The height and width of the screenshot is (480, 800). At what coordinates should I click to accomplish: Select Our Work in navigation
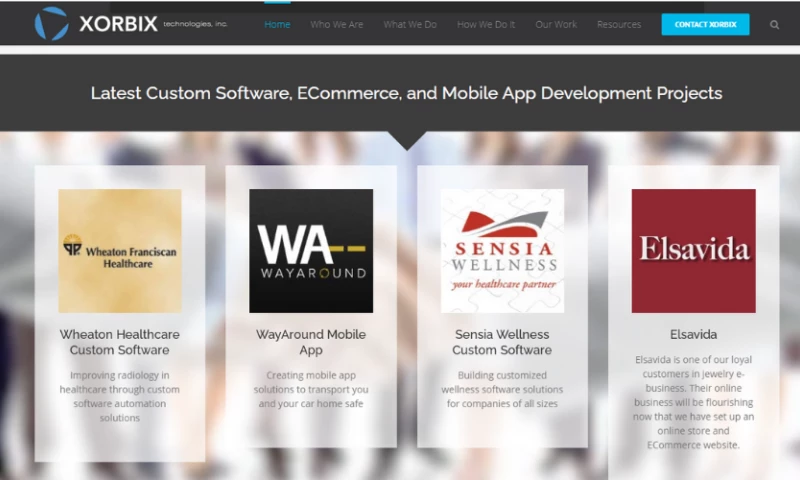click(556, 25)
